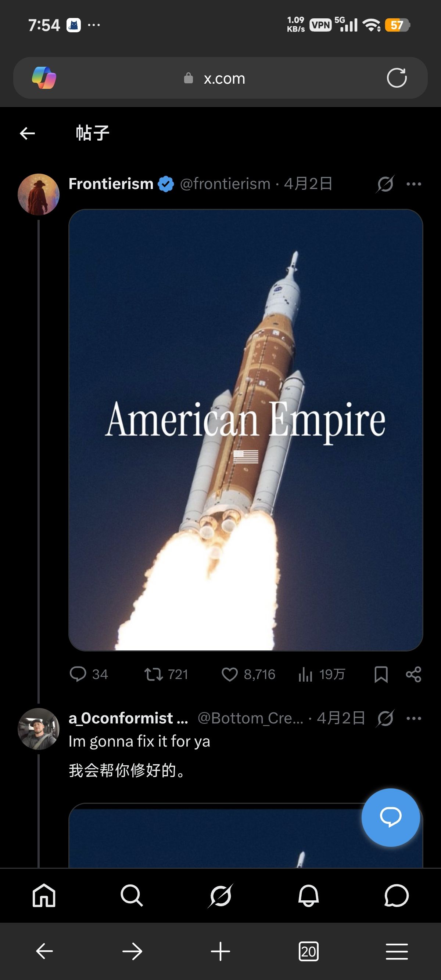Viewport: 441px width, 980px height.
Task: Switch to the Notifications bell tab
Action: tap(308, 896)
